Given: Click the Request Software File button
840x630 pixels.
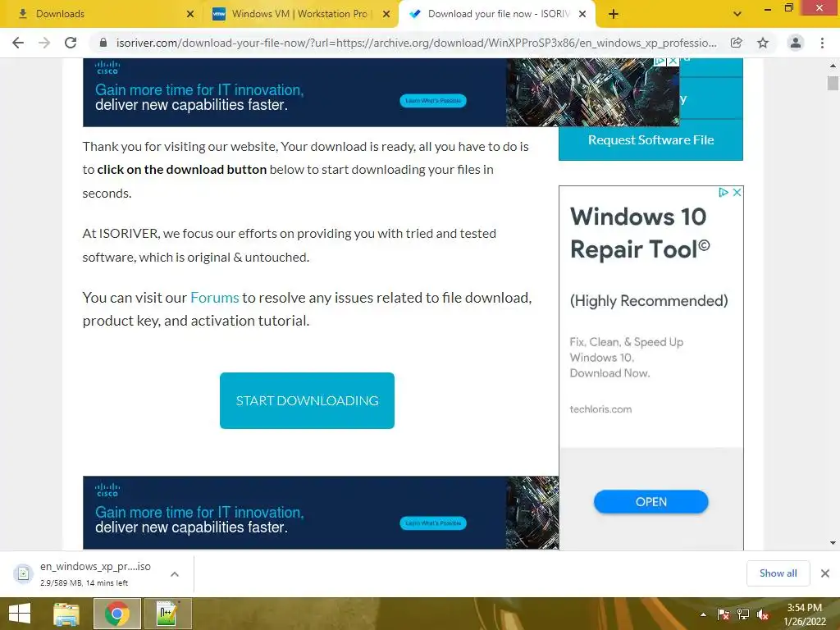Looking at the screenshot, I should [651, 139].
